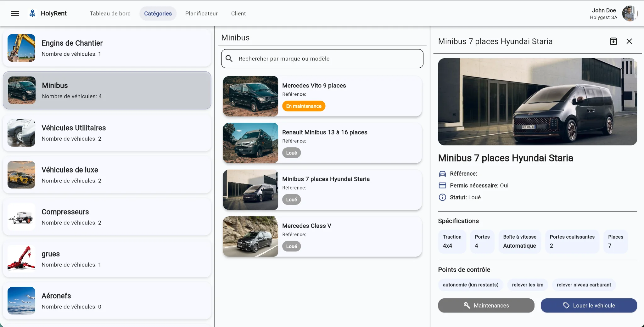Click the Louer le véhicule button
The height and width of the screenshot is (327, 644).
click(x=589, y=305)
